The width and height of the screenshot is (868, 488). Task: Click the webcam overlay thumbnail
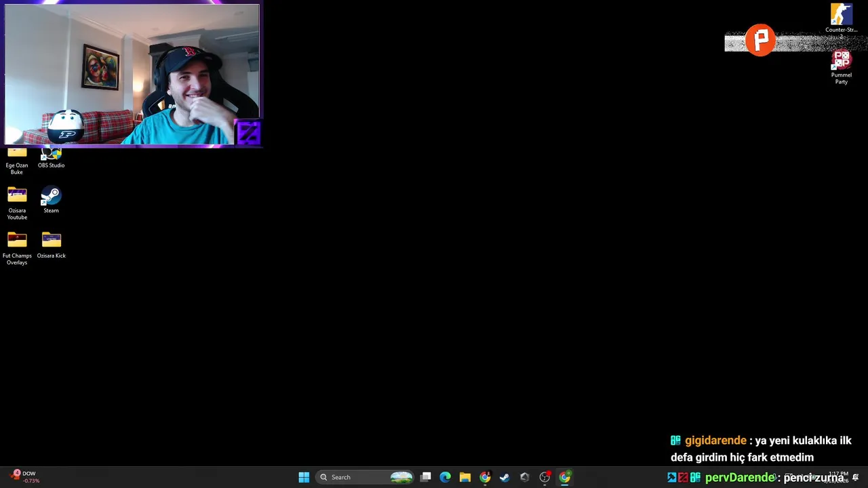pyautogui.click(x=132, y=75)
